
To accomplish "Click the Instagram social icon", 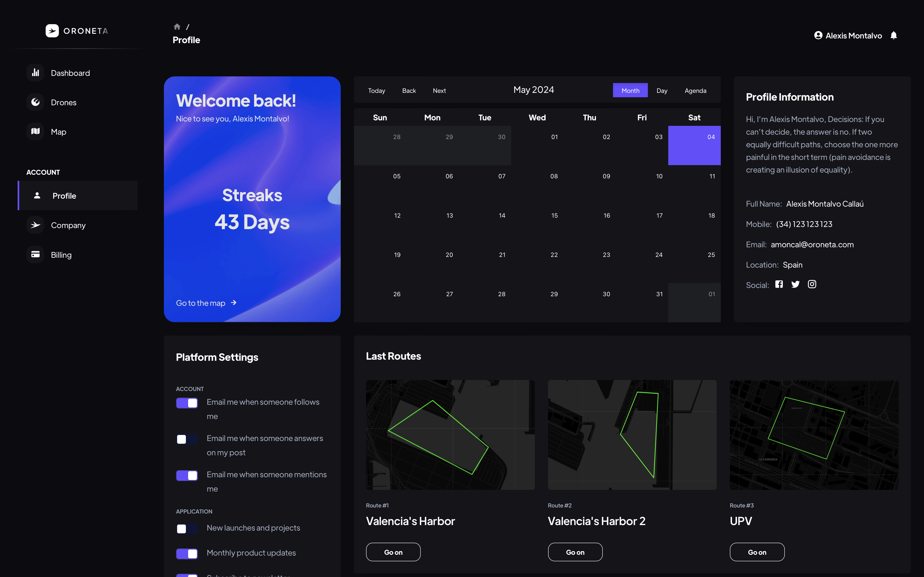I will pyautogui.click(x=812, y=284).
